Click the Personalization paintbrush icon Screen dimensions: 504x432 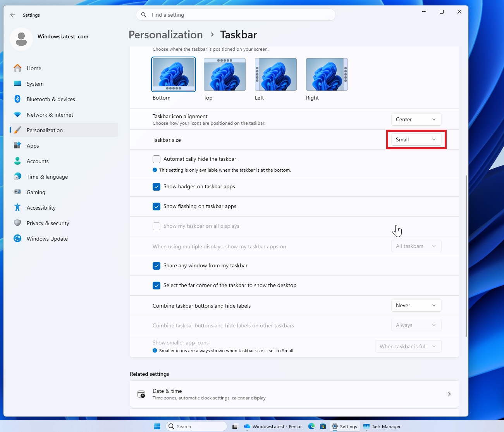17,130
